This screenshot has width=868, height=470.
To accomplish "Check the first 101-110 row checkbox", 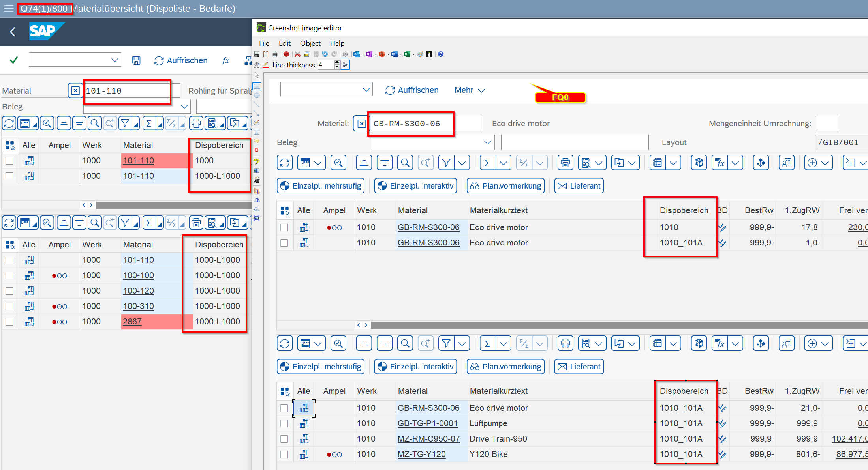I will 9,161.
